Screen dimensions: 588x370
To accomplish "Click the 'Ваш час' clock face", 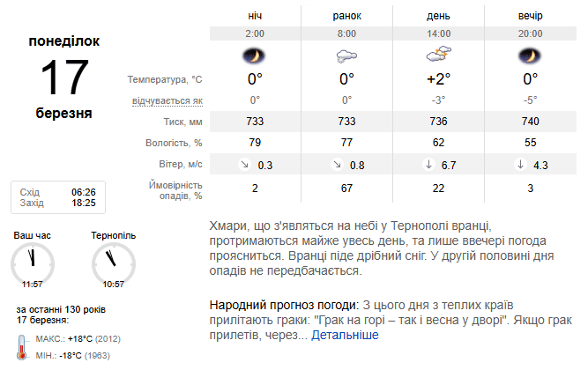I will coord(33,264).
